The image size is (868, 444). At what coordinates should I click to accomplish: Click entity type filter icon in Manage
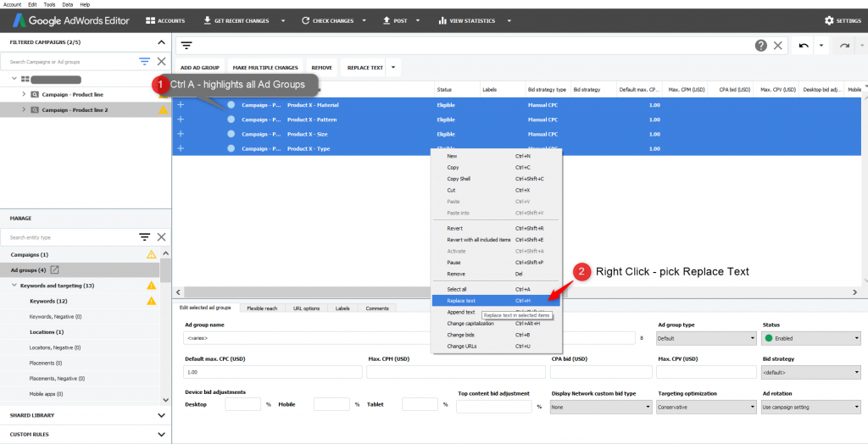[144, 237]
